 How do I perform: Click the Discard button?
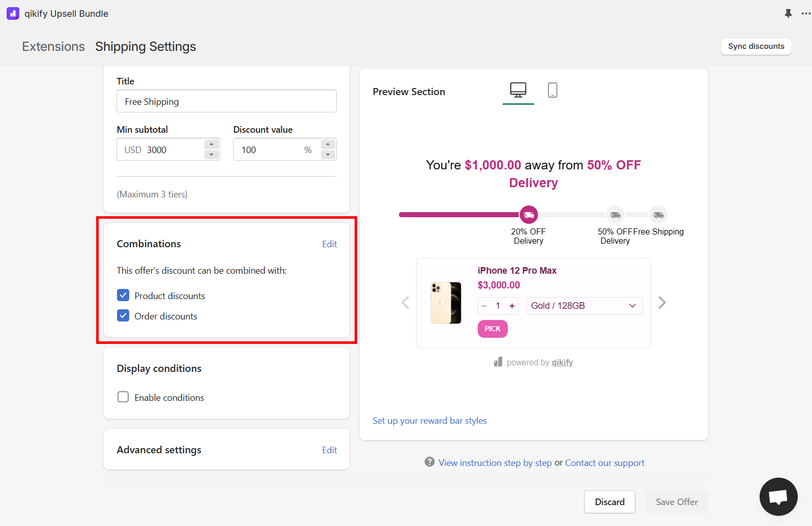pos(610,502)
